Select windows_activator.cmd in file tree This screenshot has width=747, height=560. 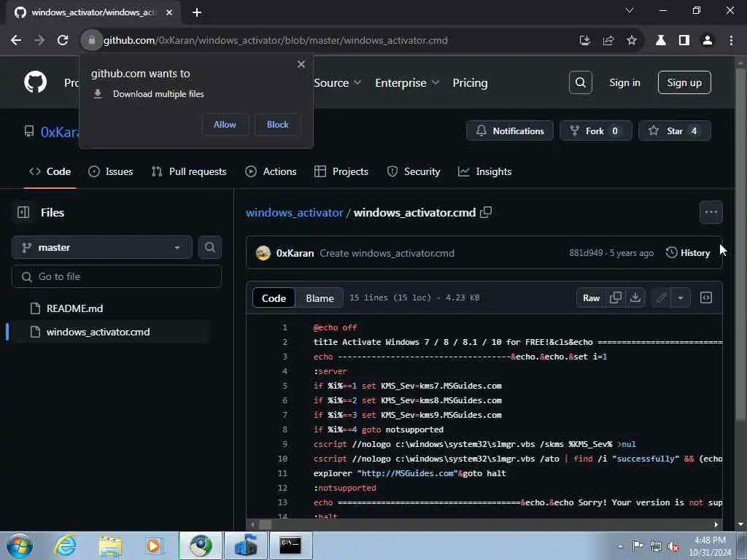[x=111, y=332]
